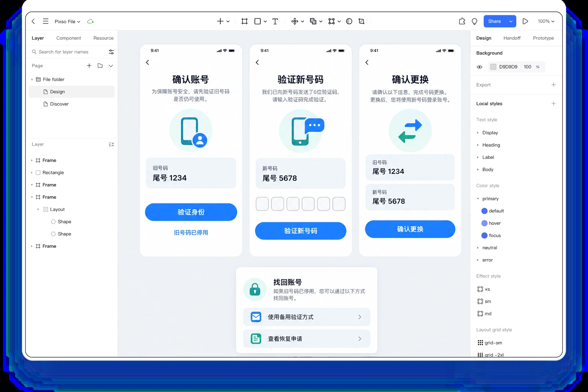Image resolution: width=588 pixels, height=392 pixels.
Task: Add a new page with plus icon
Action: (89, 65)
